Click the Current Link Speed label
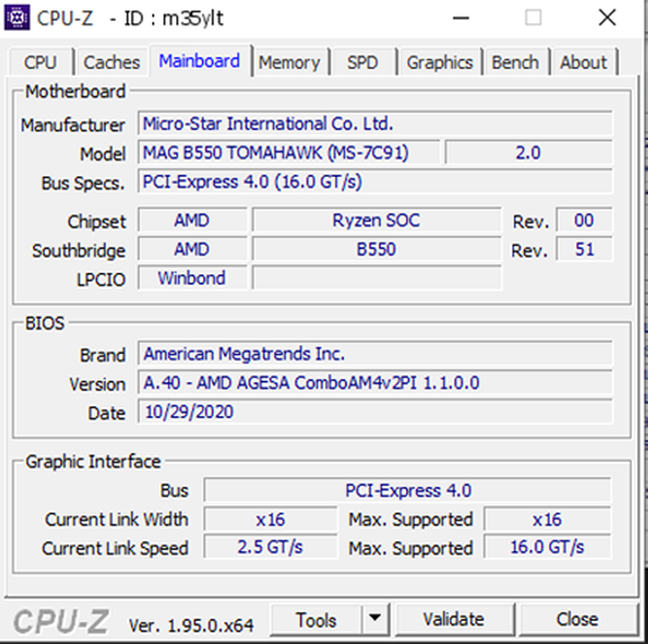 (115, 549)
